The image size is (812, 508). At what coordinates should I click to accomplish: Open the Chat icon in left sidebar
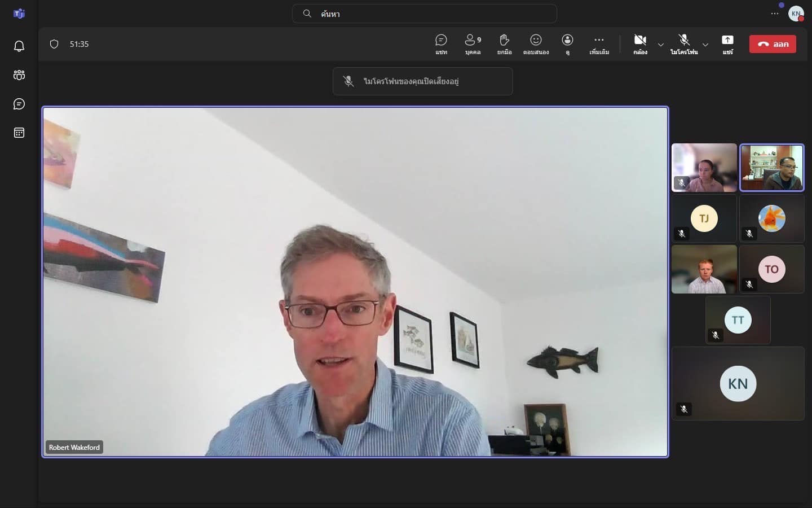pos(19,104)
